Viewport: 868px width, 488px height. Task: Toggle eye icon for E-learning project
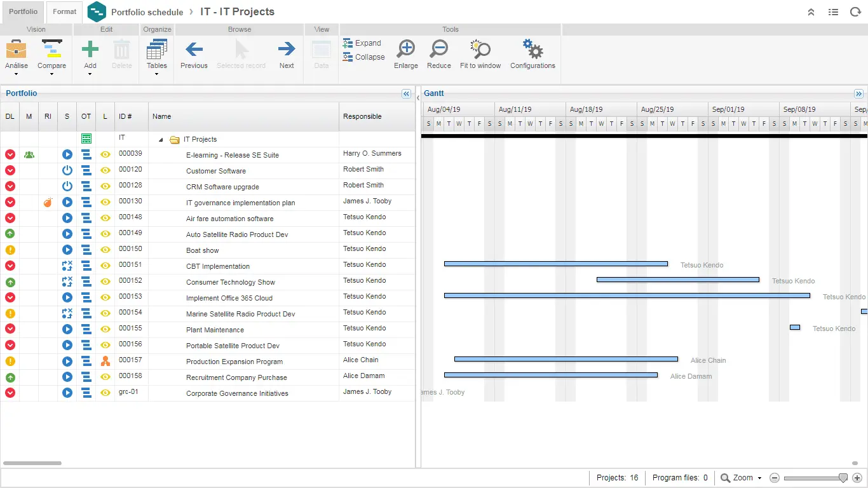(105, 154)
